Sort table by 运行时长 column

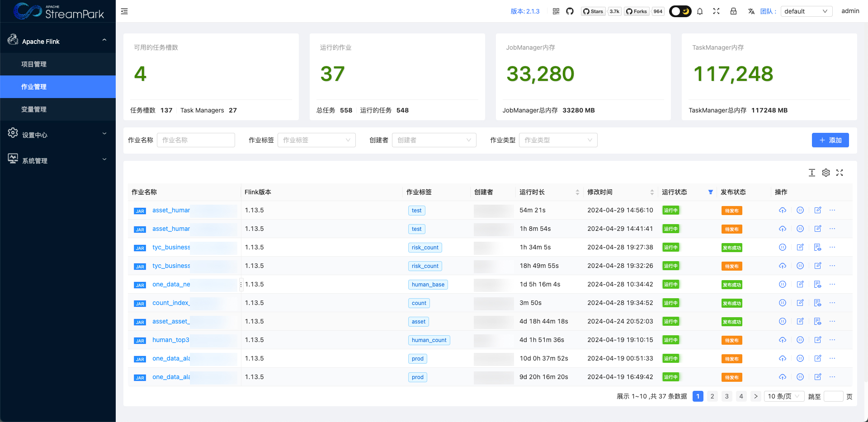click(577, 192)
